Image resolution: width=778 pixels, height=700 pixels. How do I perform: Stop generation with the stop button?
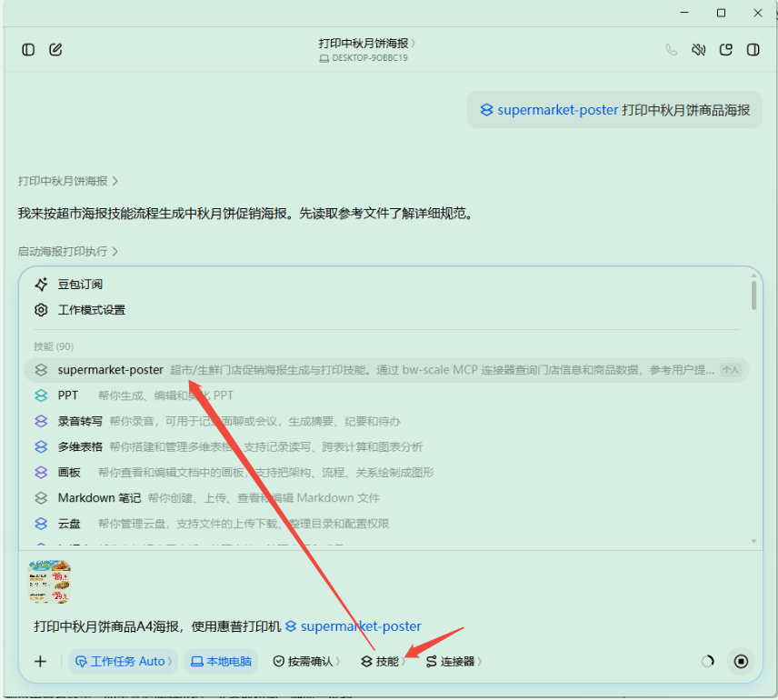pos(742,661)
